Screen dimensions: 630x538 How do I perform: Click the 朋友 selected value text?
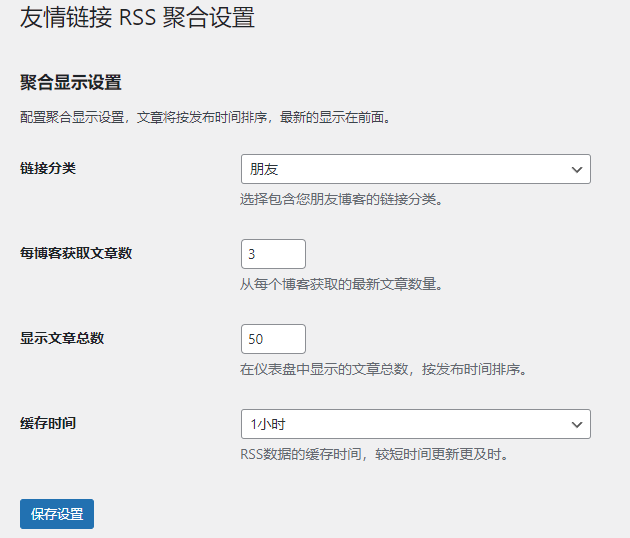264,170
